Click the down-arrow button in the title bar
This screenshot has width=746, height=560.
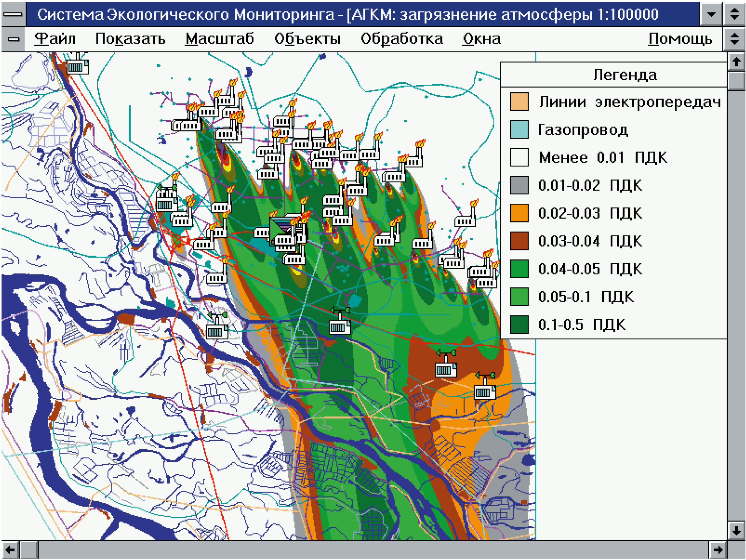711,15
